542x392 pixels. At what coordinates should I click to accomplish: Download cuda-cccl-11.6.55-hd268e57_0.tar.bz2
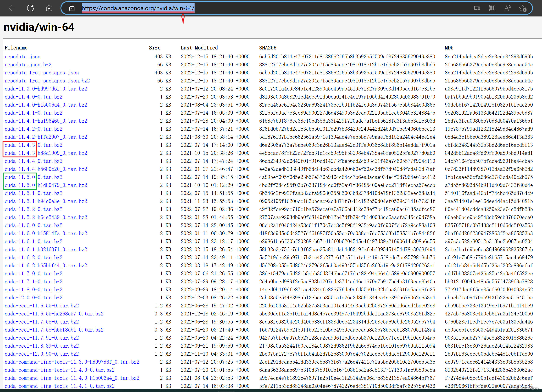pos(54,314)
